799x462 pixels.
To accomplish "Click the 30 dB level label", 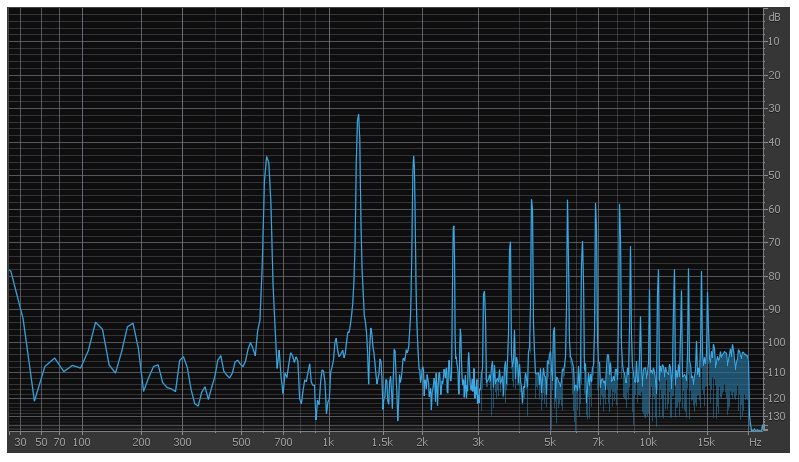I will point(774,108).
